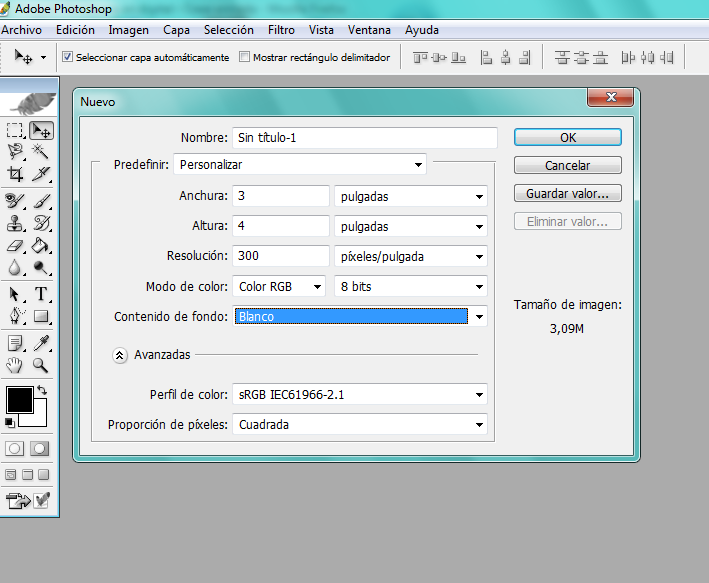Select the Dodge tool
The height and width of the screenshot is (583, 709).
41,267
